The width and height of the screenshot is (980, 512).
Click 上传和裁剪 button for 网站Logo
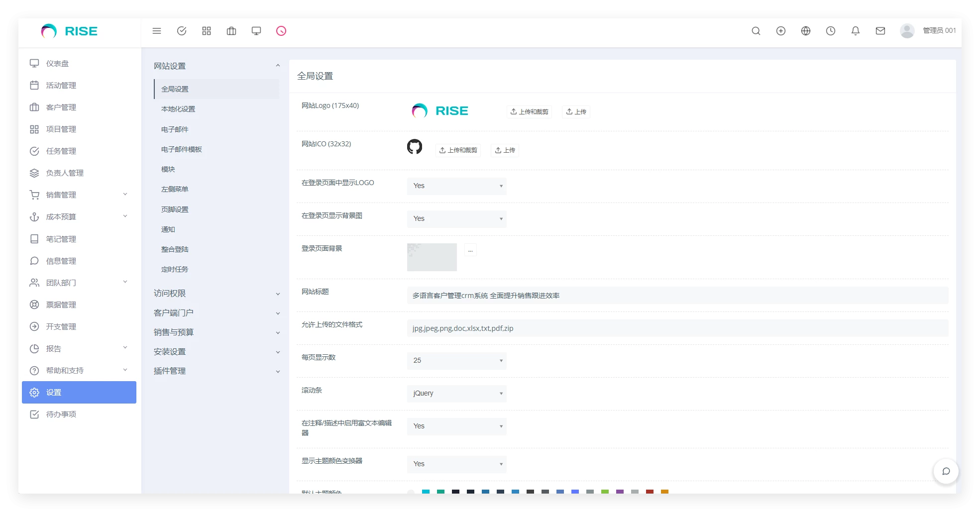point(529,112)
